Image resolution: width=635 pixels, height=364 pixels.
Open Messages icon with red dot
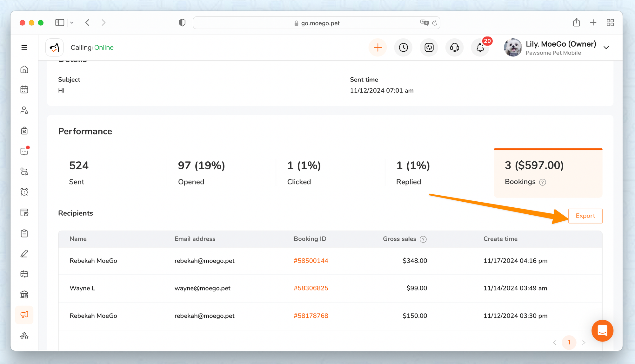pos(24,151)
